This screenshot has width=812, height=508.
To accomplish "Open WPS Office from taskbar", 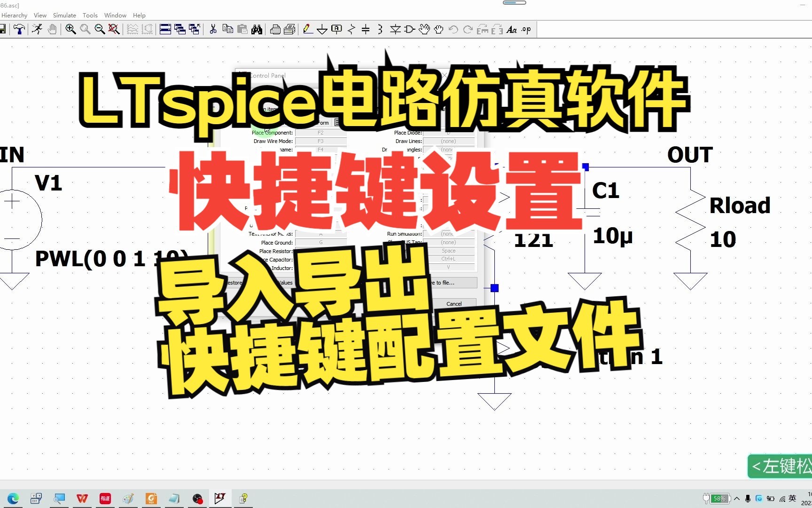I will (x=82, y=499).
